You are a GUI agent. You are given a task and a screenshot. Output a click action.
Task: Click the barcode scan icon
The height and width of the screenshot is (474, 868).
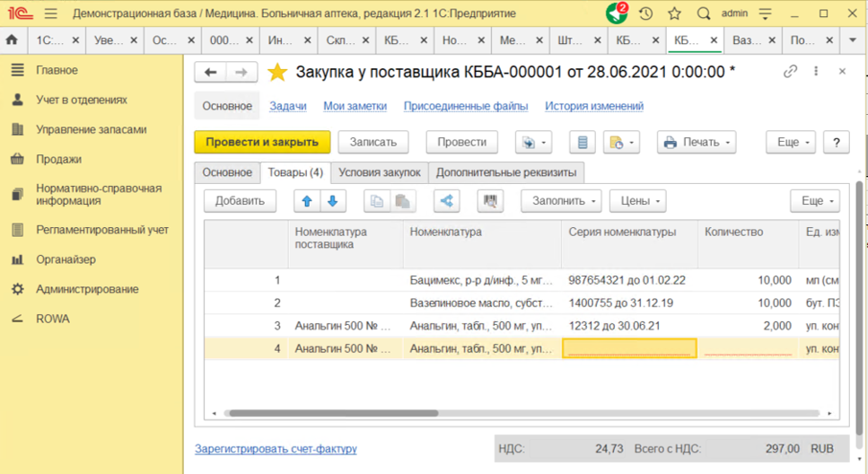click(490, 201)
